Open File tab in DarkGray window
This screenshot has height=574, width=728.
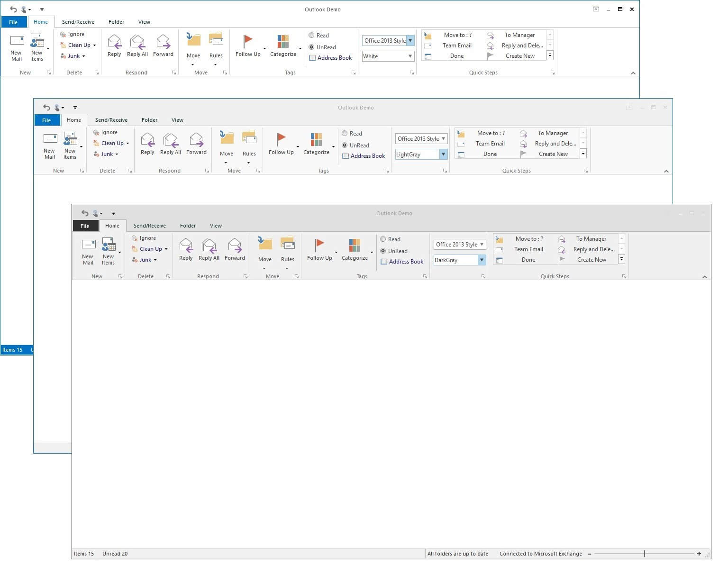pos(85,226)
